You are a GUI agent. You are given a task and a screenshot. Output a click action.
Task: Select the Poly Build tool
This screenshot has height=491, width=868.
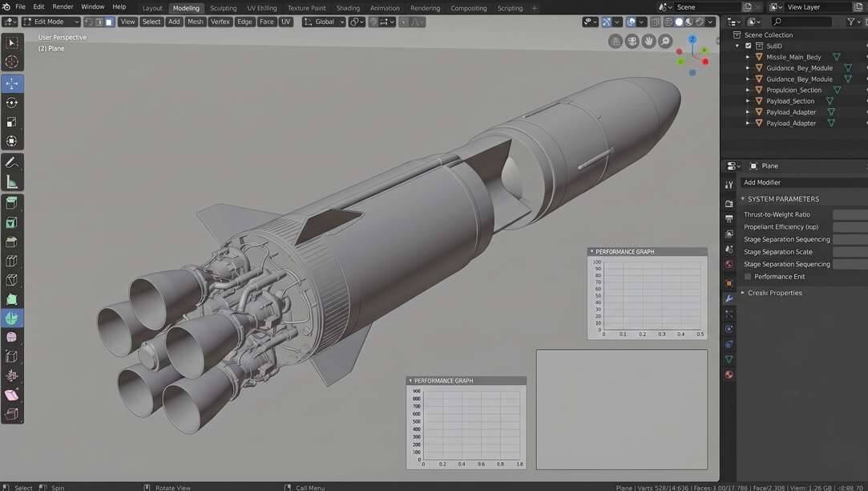coord(12,299)
